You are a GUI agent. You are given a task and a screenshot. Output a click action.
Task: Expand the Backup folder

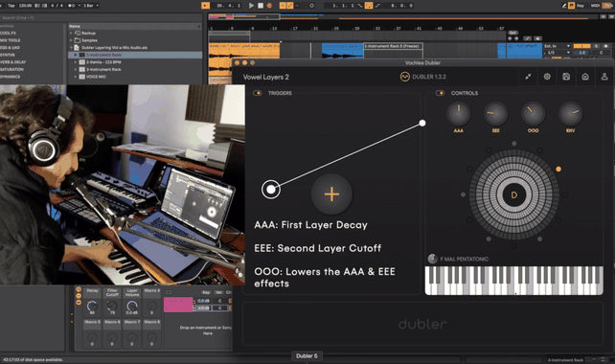[x=71, y=33]
